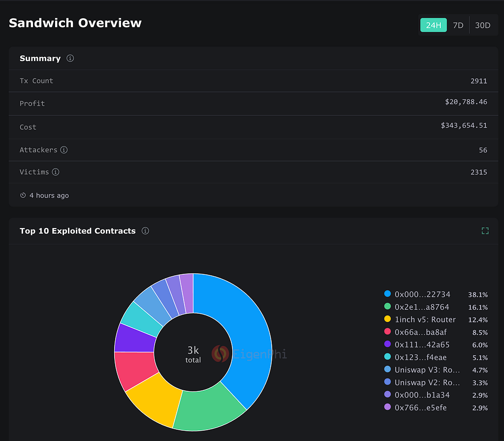Click the teal 0x123...f4eae legend dot
Viewport: 504px width, 441px height.
387,356
